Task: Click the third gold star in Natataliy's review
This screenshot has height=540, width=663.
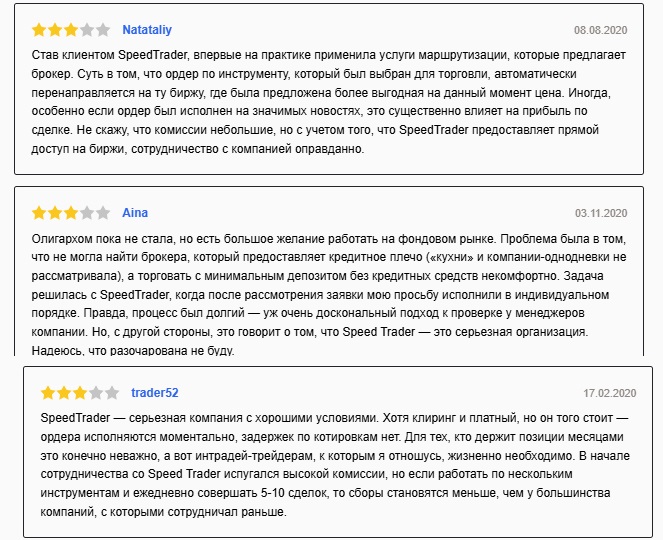Action: tap(71, 30)
